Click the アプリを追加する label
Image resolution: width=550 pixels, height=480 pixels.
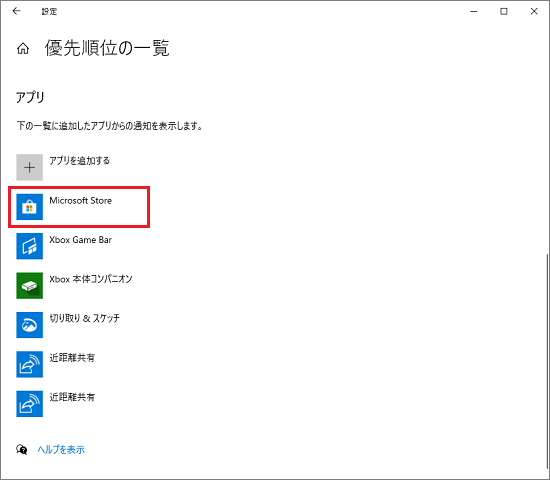[x=79, y=161]
